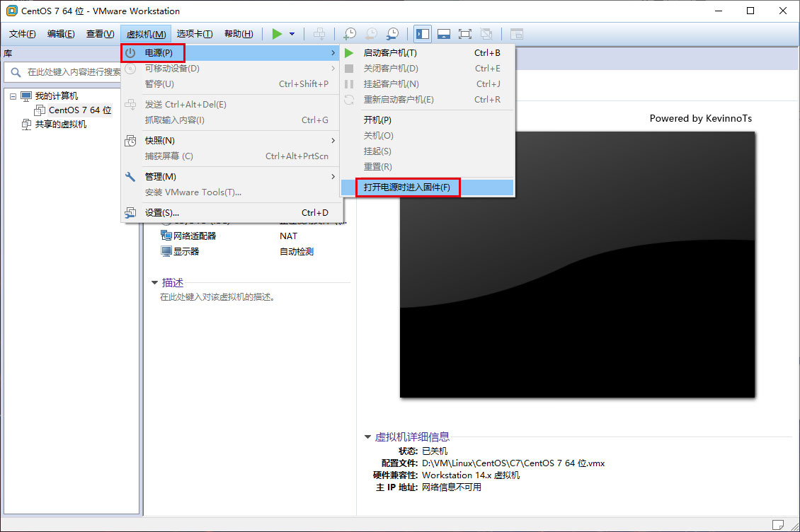The height and width of the screenshot is (532, 800).
Task: Choose 开机(P) in power submenu
Action: point(427,120)
